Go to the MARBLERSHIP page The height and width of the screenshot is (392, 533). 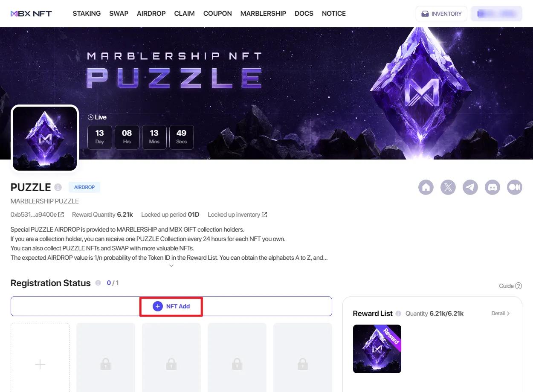coord(263,14)
